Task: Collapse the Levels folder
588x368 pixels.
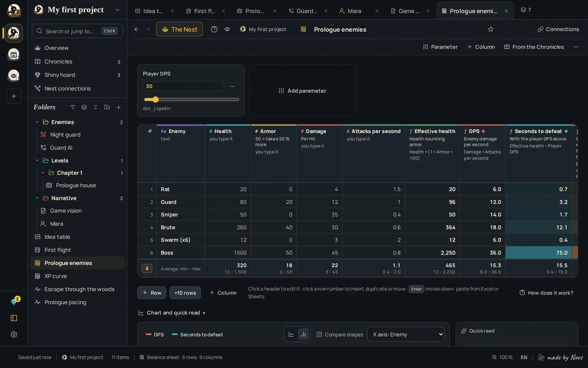Action: point(37,160)
